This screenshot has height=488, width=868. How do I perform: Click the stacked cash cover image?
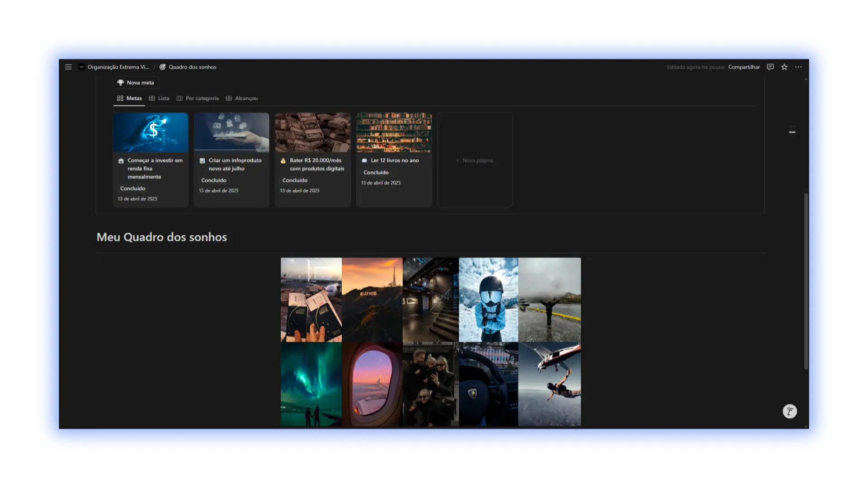tap(312, 132)
